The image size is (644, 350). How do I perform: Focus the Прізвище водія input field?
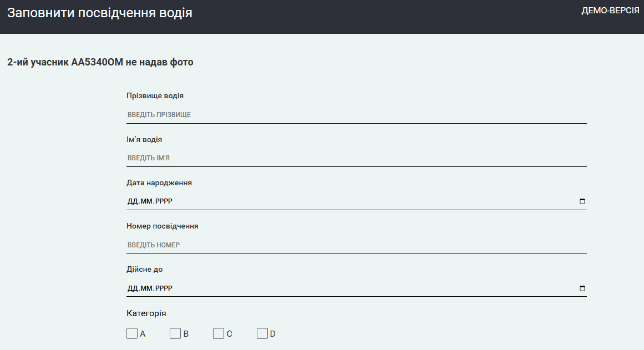click(x=356, y=115)
